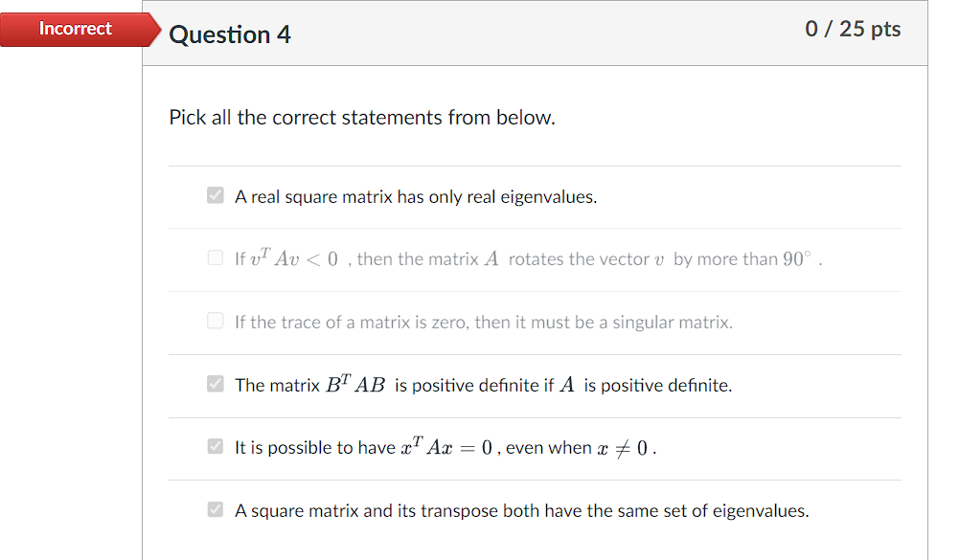Uncheck the positive definite statement checkbox

point(215,384)
